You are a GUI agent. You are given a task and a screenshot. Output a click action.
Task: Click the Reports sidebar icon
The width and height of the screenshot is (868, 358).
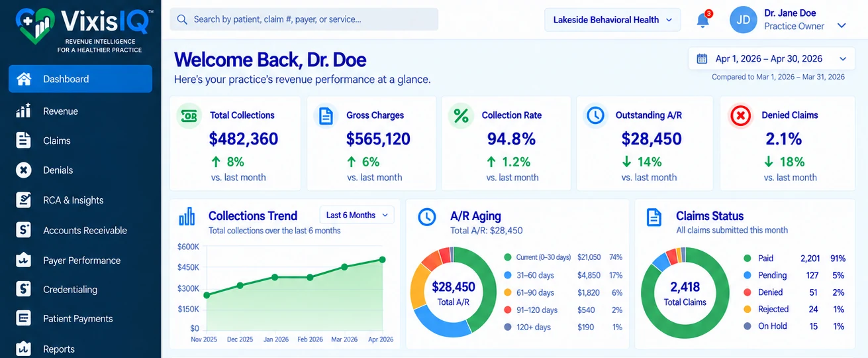pos(24,348)
